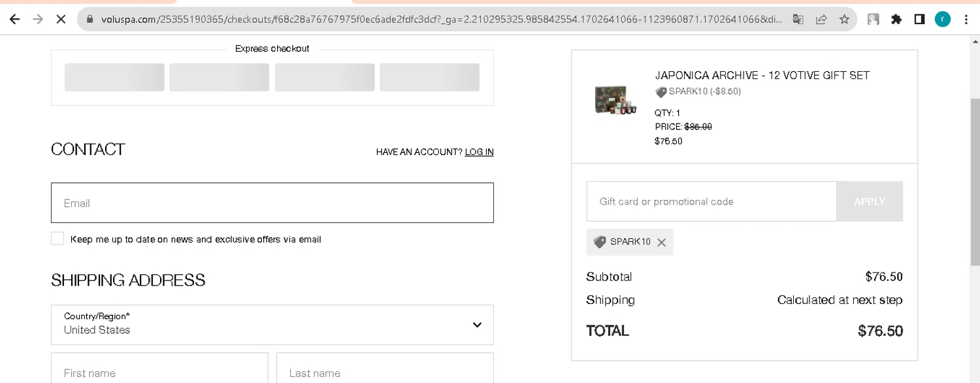Click the share page icon
The width and height of the screenshot is (980, 383).
pos(821,19)
